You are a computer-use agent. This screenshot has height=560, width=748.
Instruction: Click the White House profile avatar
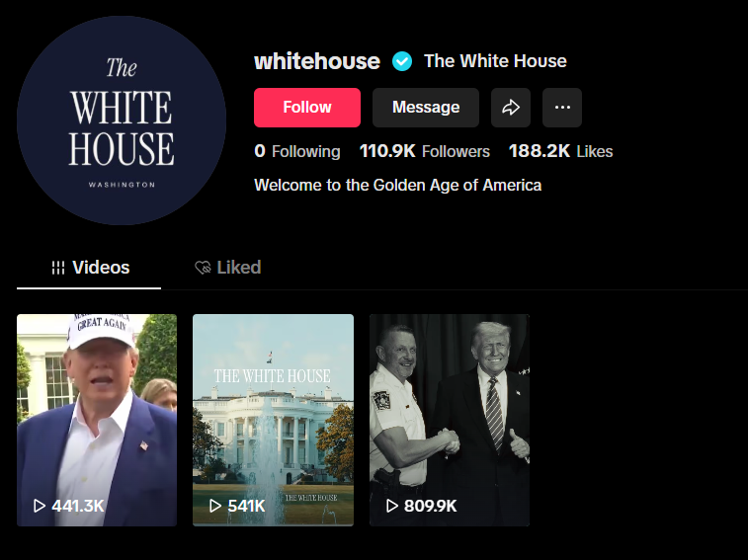pos(122,120)
